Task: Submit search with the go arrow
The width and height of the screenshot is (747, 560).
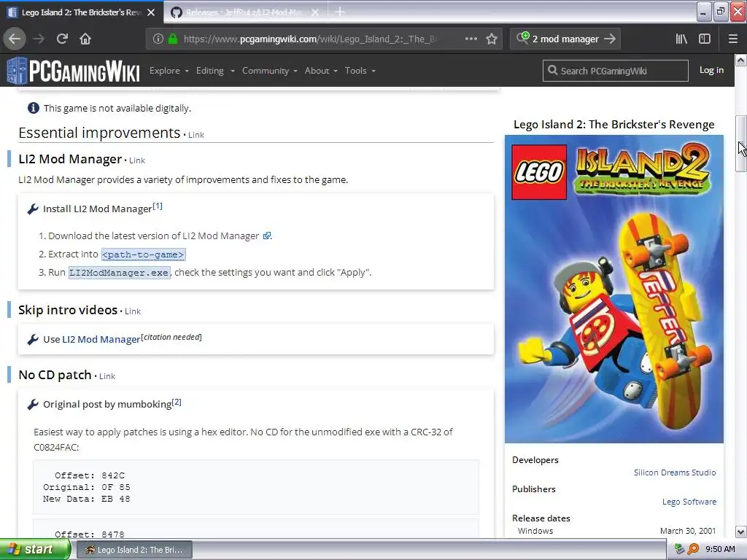Action: tap(610, 39)
